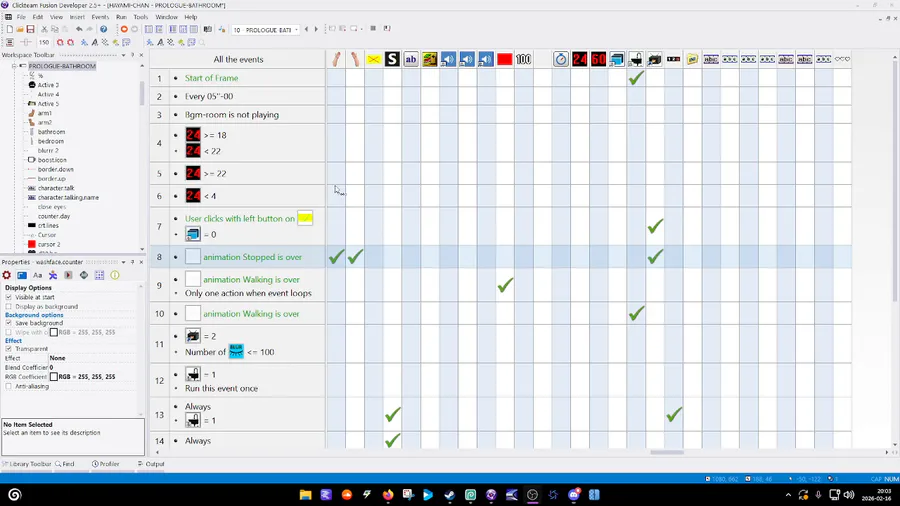Click the first arm object column icon
Viewport: 900px width, 506px height.
336,59
